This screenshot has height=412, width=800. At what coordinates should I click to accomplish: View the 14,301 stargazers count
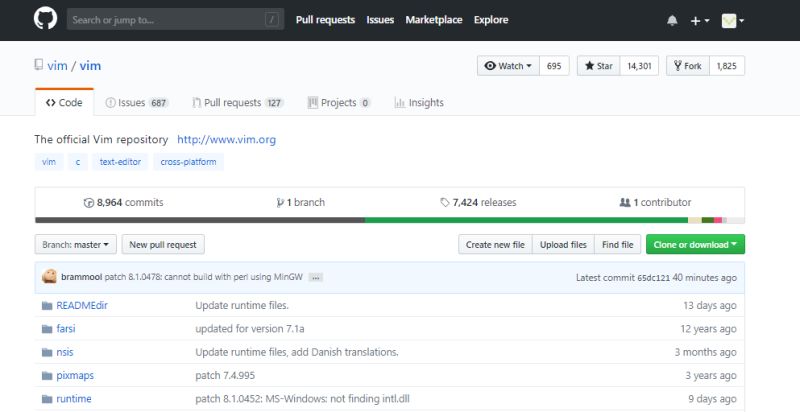pyautogui.click(x=639, y=66)
